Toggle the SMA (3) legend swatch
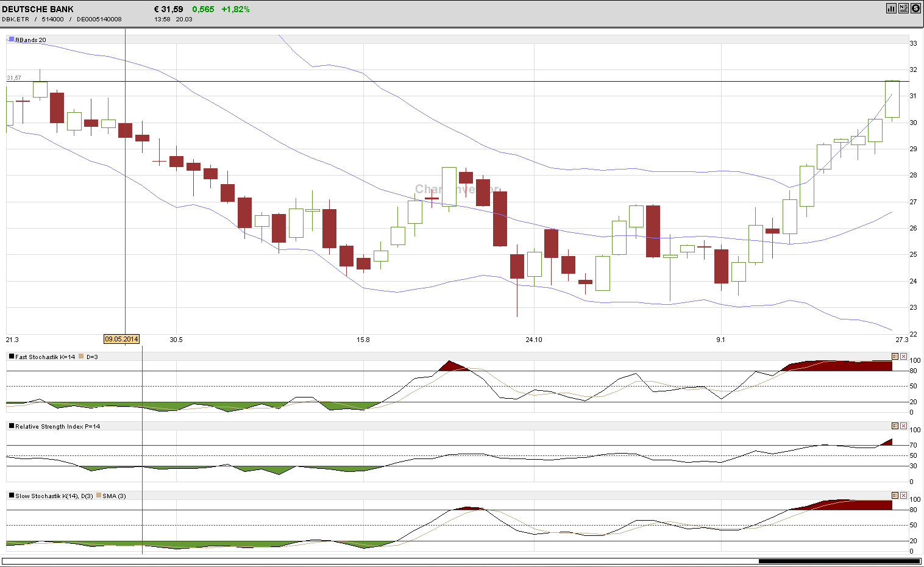 pos(99,496)
